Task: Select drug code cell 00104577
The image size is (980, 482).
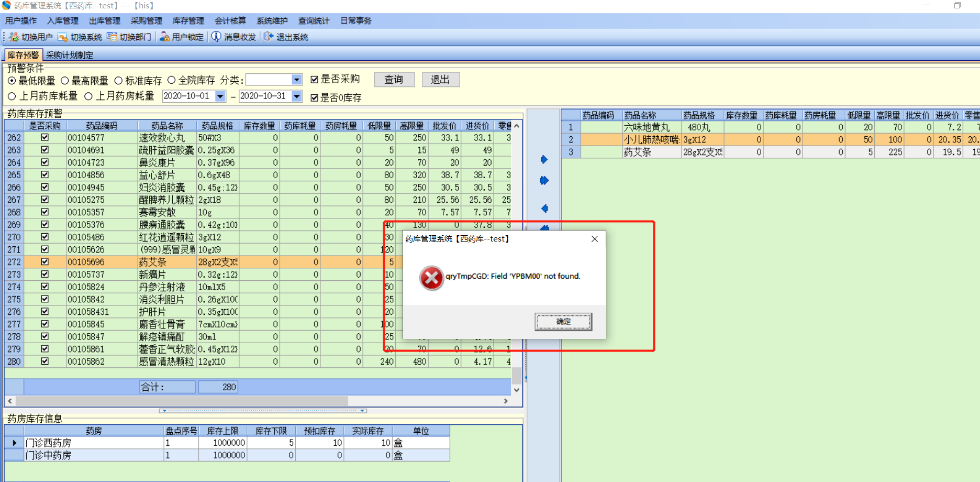Action: click(x=102, y=138)
